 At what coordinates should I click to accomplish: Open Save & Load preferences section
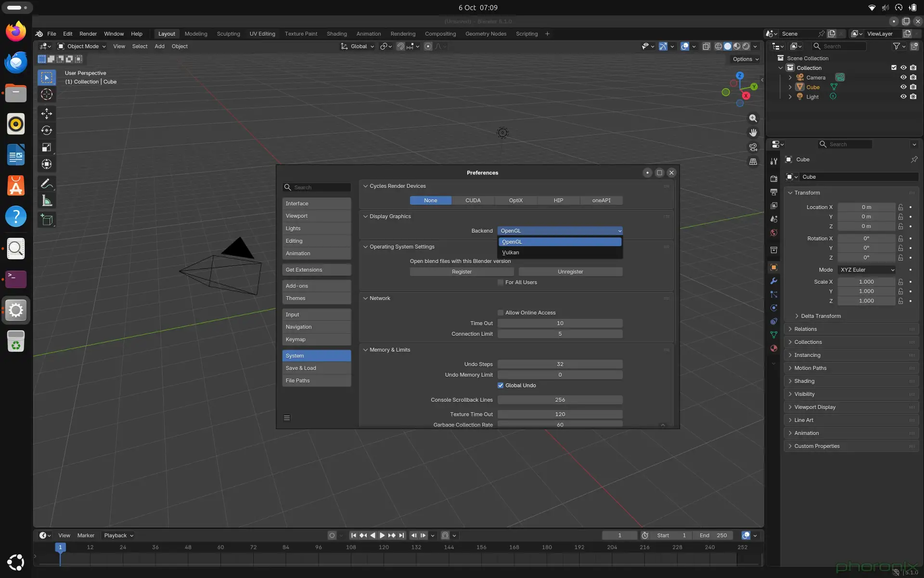317,368
